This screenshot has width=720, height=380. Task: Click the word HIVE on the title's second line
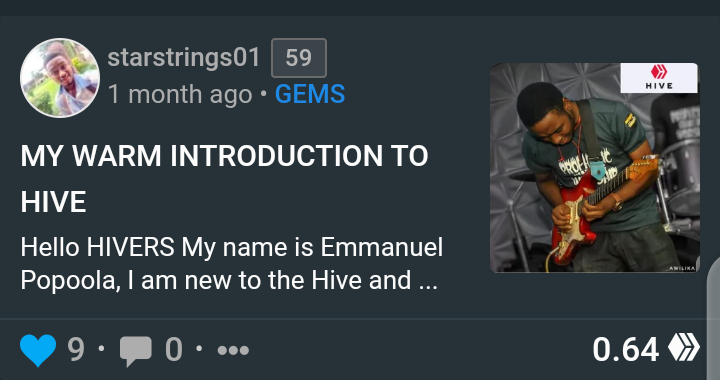pos(53,202)
